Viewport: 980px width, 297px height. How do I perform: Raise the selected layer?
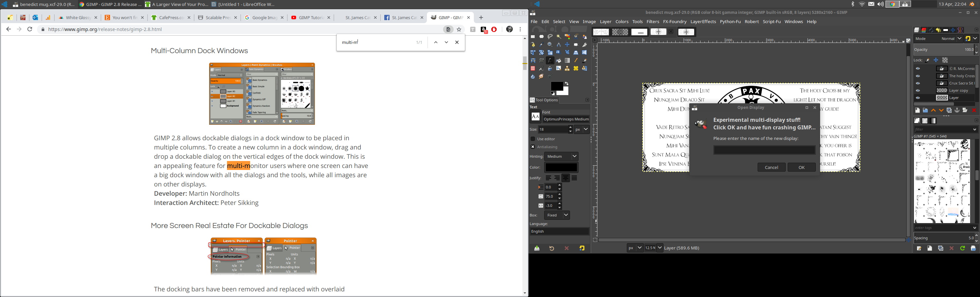[934, 111]
